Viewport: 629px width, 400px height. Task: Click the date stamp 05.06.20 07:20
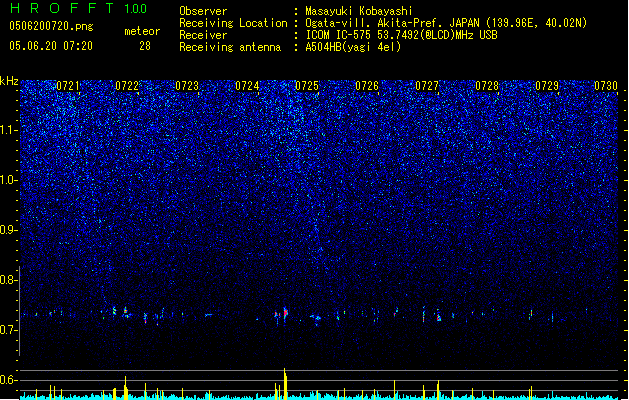(51, 46)
